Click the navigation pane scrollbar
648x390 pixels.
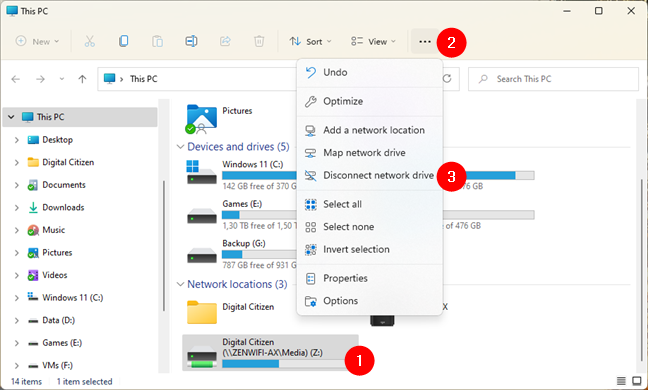[x=164, y=246]
